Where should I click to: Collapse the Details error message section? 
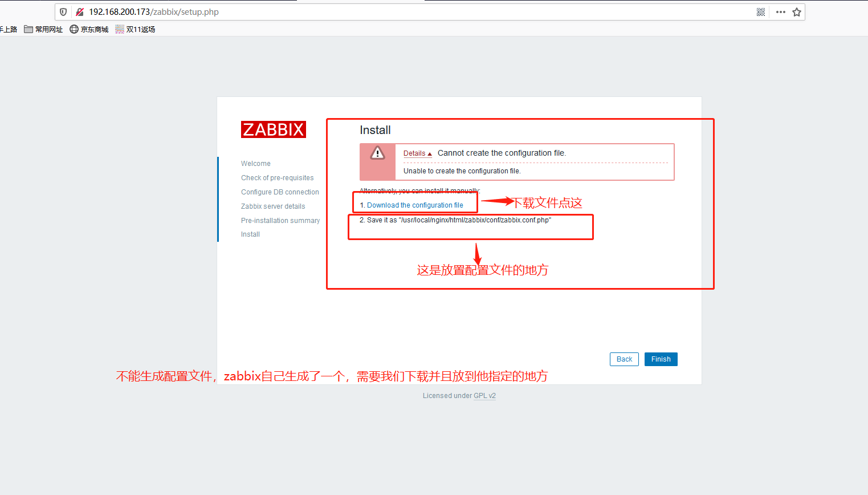[x=417, y=153]
